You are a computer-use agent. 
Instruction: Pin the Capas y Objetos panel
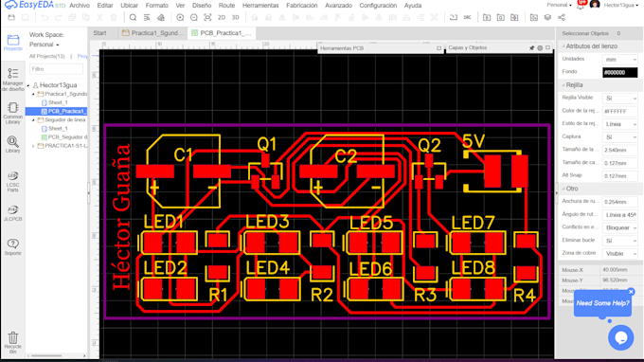coord(532,48)
